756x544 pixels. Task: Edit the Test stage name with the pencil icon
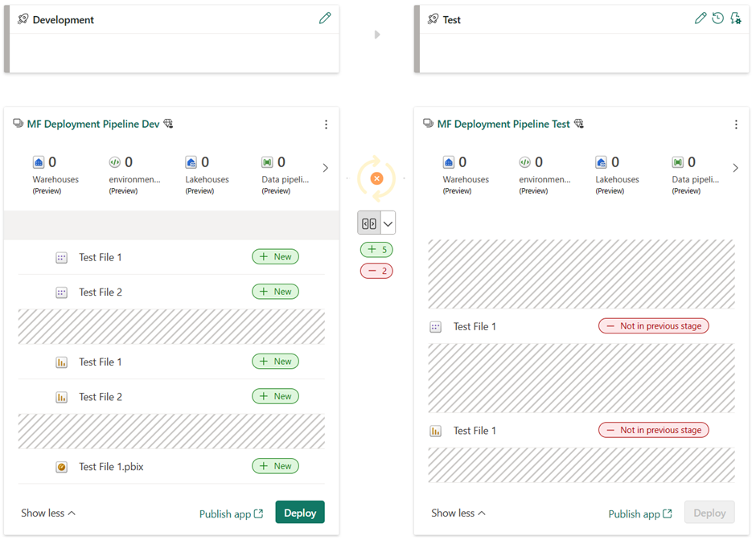click(x=700, y=17)
